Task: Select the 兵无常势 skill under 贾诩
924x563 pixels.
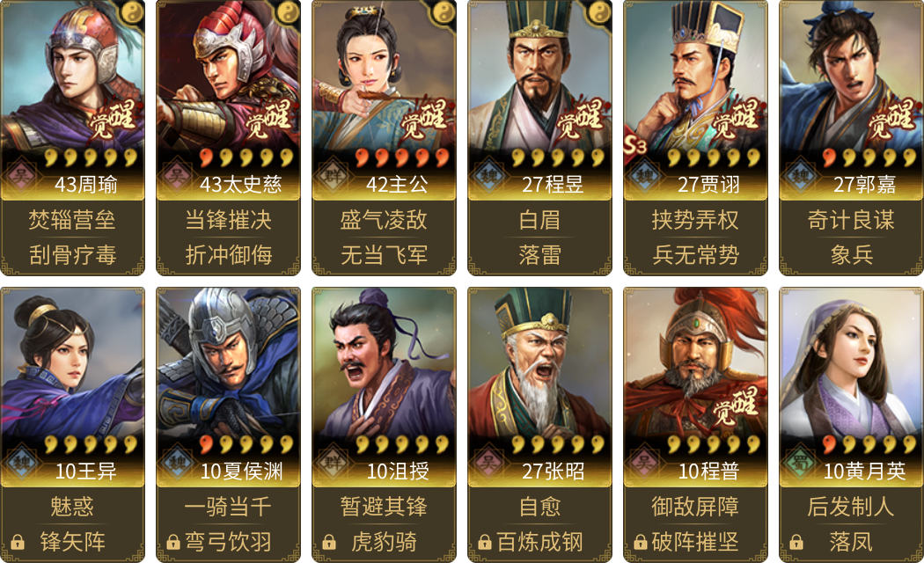Action: pos(695,255)
